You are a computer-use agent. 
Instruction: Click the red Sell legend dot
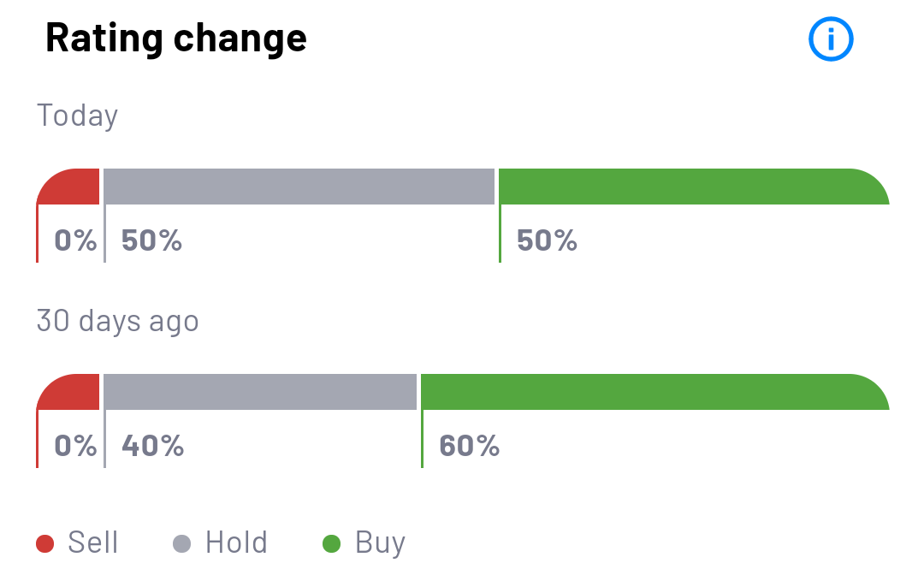pos(45,543)
